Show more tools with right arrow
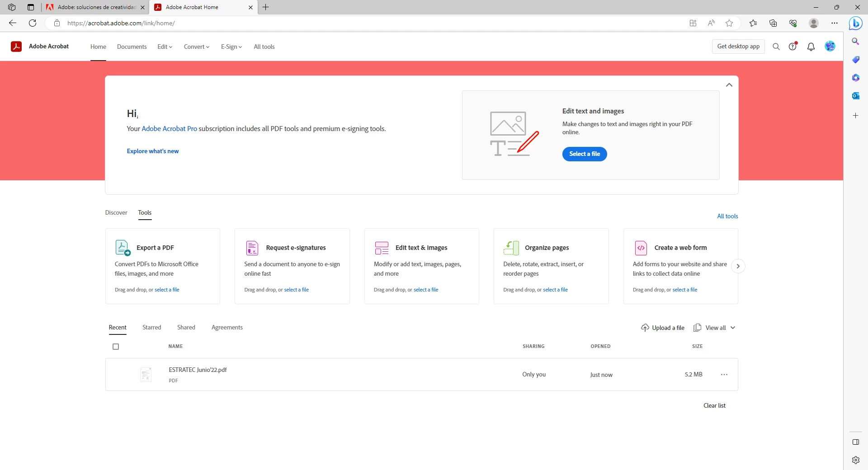The image size is (868, 470). click(x=738, y=266)
